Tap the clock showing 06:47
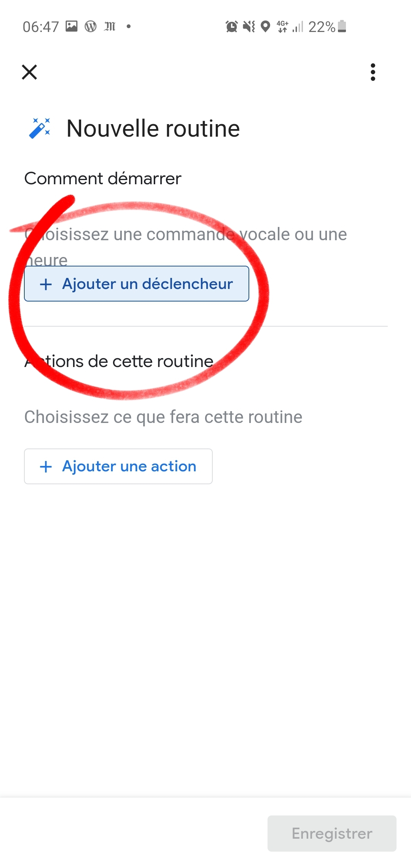Image resolution: width=411 pixels, height=868 pixels. tap(41, 27)
